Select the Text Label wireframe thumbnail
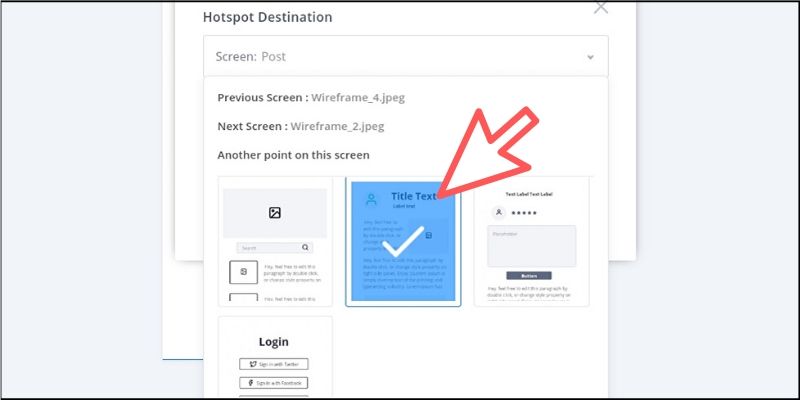 [532, 241]
